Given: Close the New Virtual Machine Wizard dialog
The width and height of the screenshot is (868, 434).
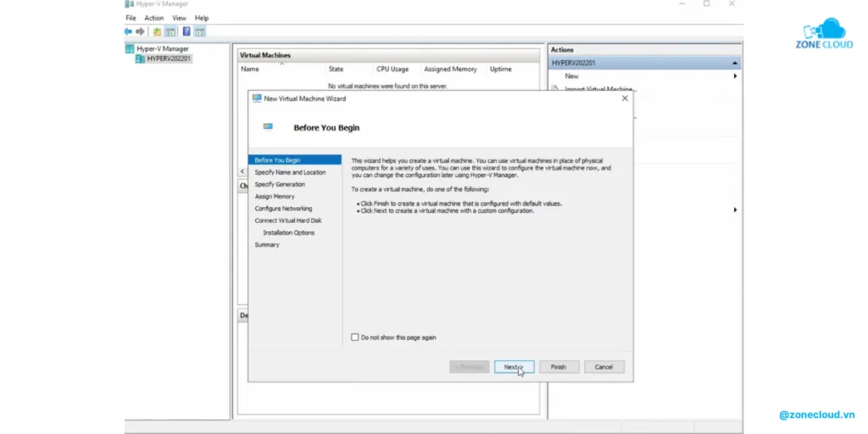Looking at the screenshot, I should (x=625, y=98).
